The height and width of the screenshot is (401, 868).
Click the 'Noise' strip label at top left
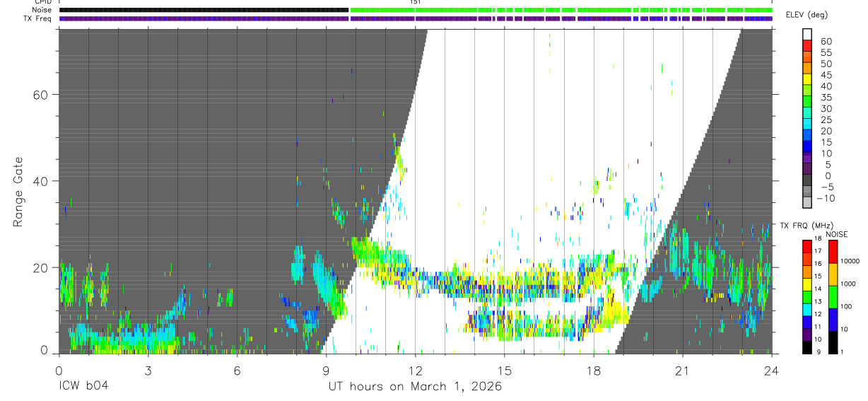[43, 10]
